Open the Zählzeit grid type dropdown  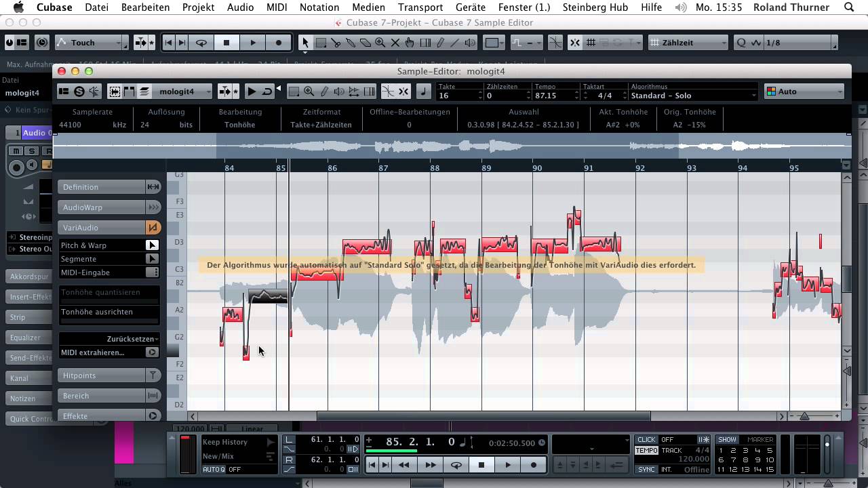point(688,43)
